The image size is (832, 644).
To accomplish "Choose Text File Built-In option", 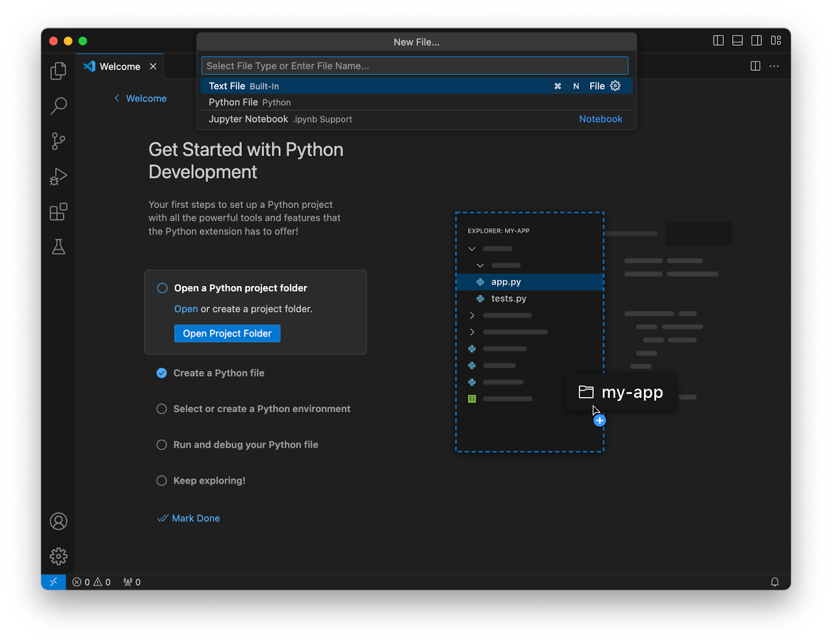I will 417,86.
